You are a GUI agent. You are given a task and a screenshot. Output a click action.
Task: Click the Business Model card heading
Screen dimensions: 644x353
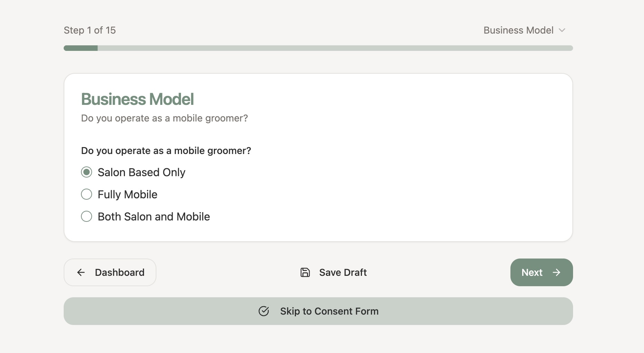point(137,99)
